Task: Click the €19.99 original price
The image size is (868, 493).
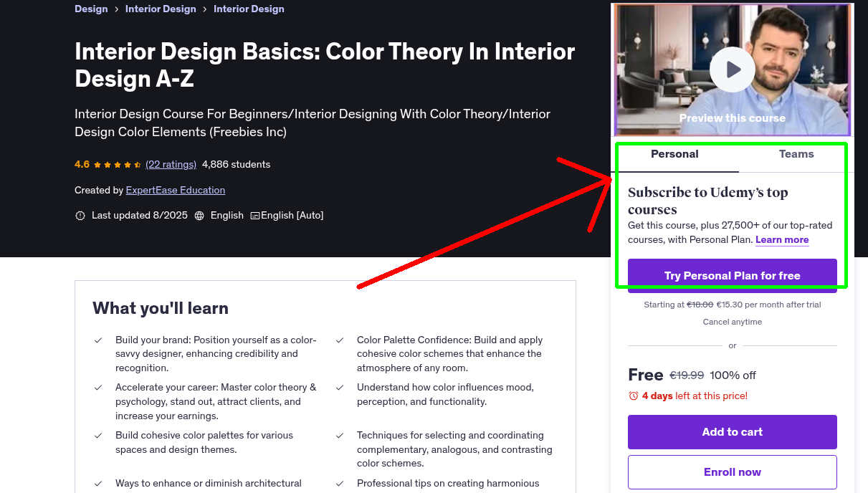Action: 687,375
